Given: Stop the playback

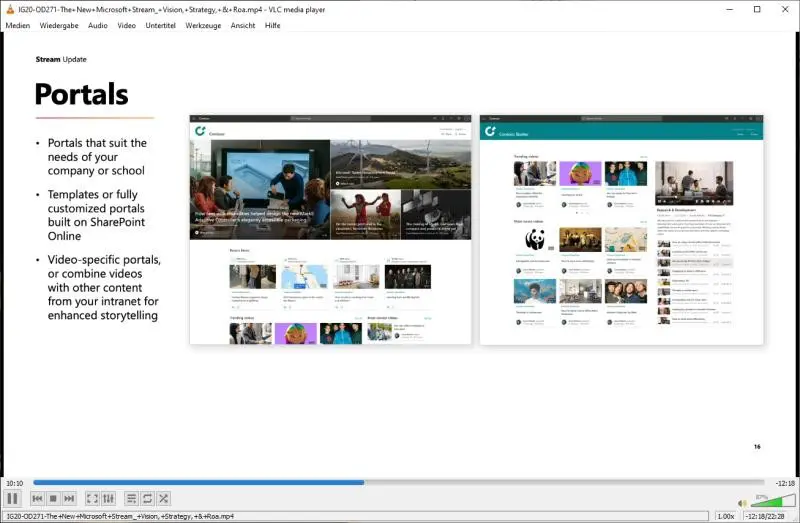Looking at the screenshot, I should pyautogui.click(x=53, y=498).
